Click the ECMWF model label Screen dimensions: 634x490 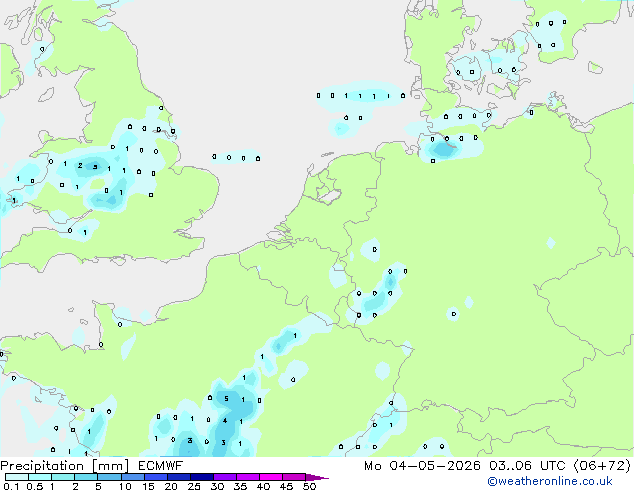tap(161, 465)
